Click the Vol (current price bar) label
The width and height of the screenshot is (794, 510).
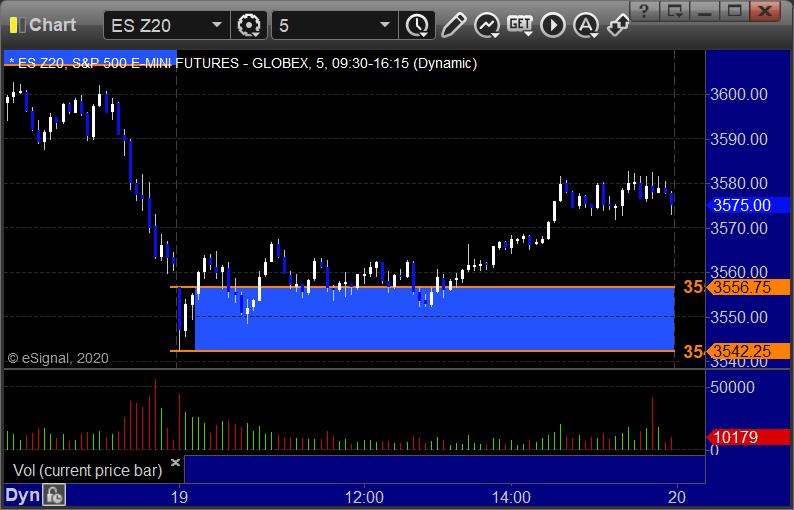click(88, 470)
